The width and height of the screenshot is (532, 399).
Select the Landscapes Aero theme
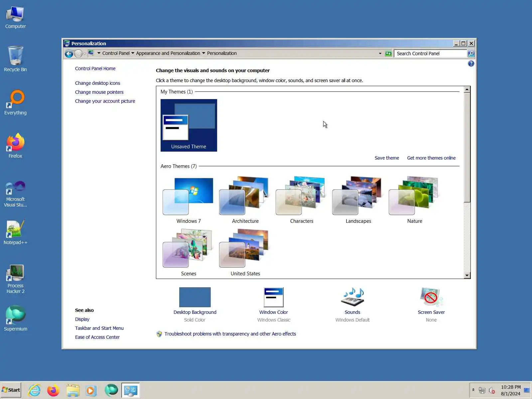coord(358,200)
